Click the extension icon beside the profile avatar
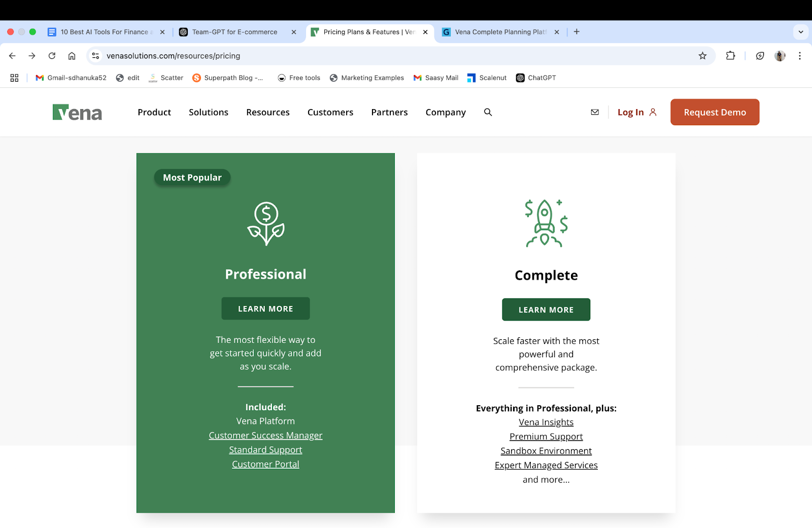Screen dimensions: 812x528 coord(760,56)
